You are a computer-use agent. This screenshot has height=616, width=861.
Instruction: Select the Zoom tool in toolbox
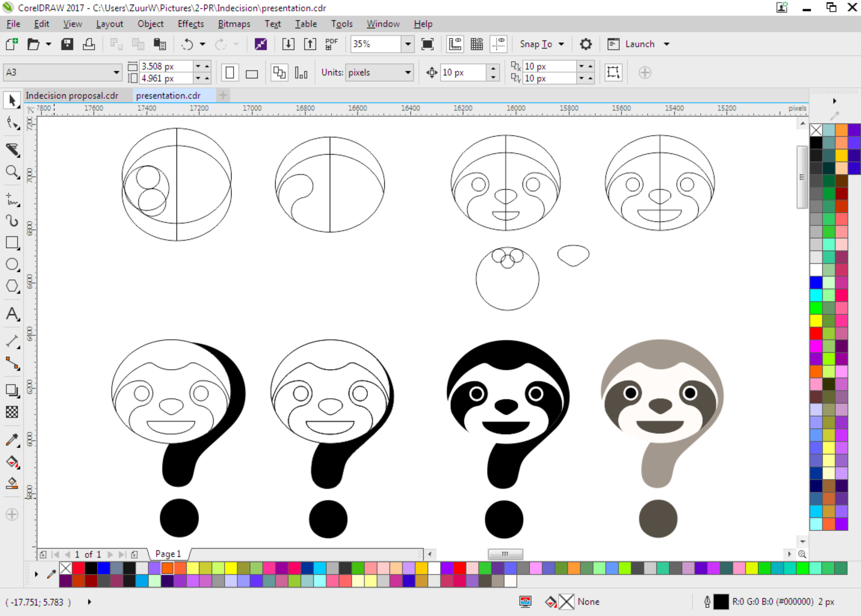[12, 172]
